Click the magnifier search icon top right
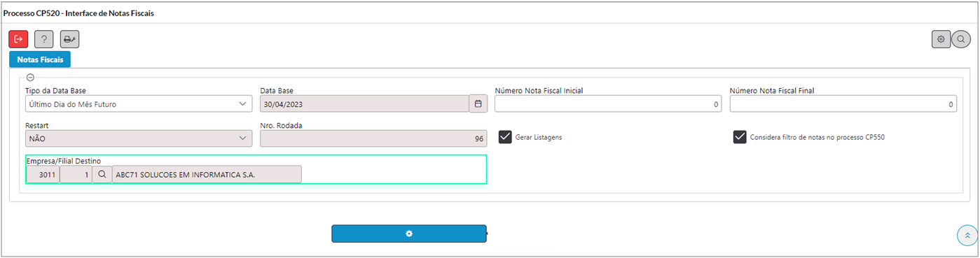The image size is (980, 258). [961, 39]
